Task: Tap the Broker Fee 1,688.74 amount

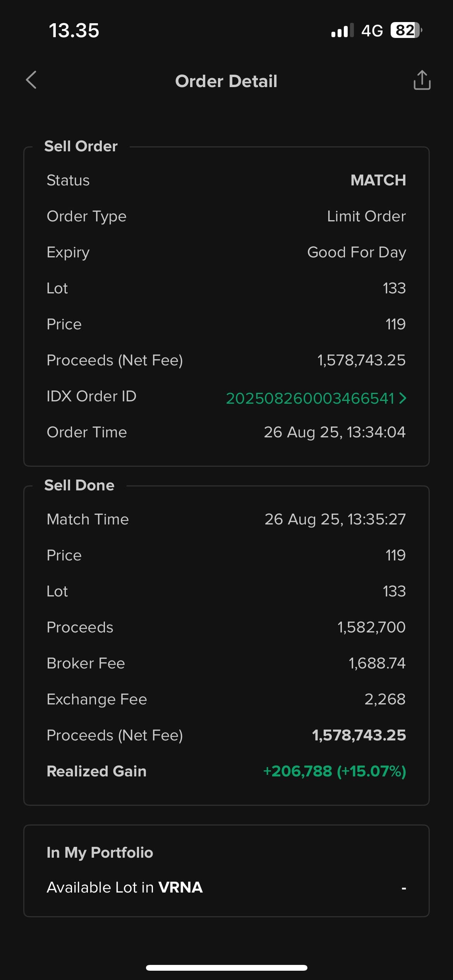Action: [377, 663]
